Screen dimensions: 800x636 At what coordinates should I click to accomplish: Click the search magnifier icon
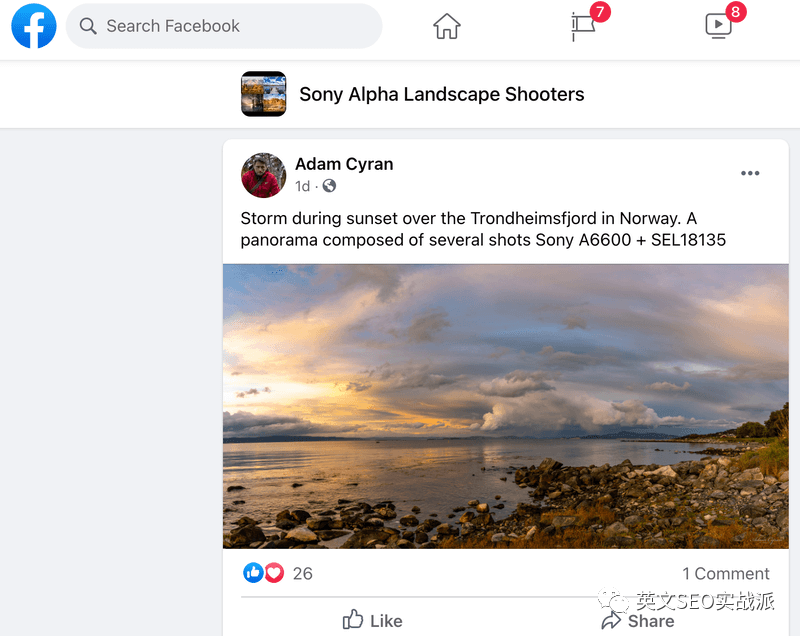tap(88, 26)
